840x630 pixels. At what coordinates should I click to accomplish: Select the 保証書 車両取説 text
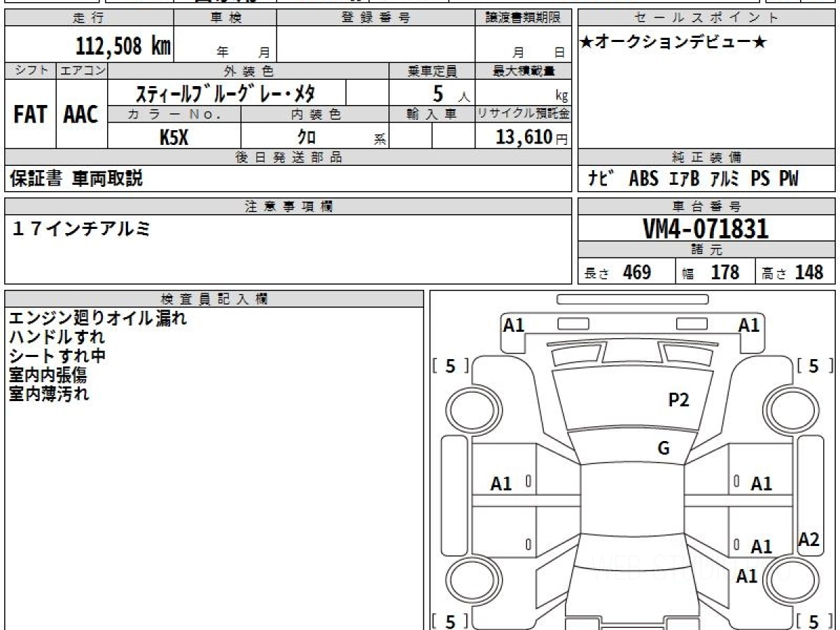tap(76, 179)
